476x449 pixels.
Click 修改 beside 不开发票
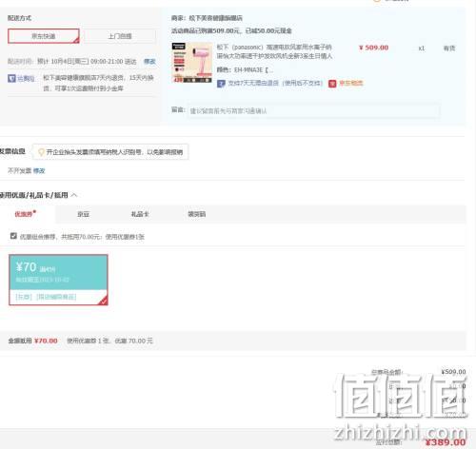39,171
